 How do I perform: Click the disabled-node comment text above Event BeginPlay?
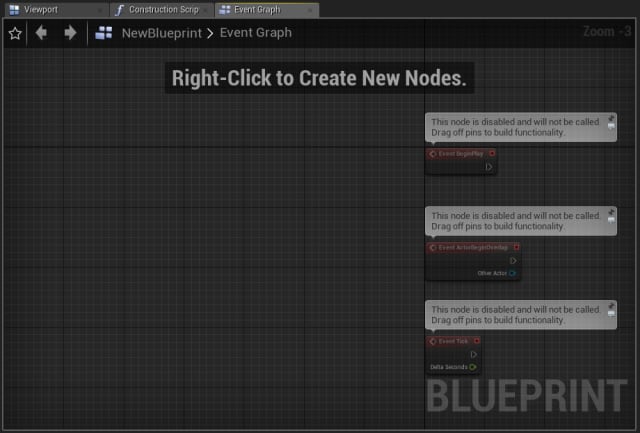tap(515, 127)
